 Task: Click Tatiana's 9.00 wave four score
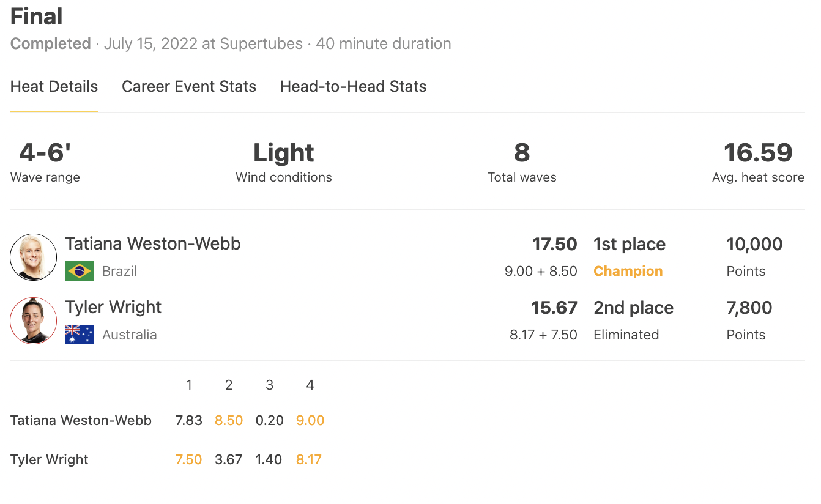pyautogui.click(x=310, y=420)
